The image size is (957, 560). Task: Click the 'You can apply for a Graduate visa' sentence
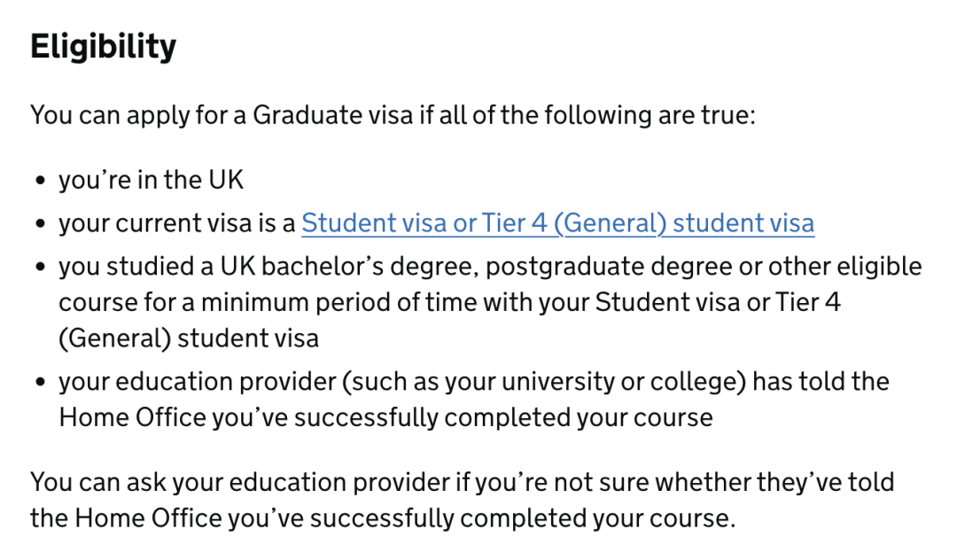coord(393,115)
